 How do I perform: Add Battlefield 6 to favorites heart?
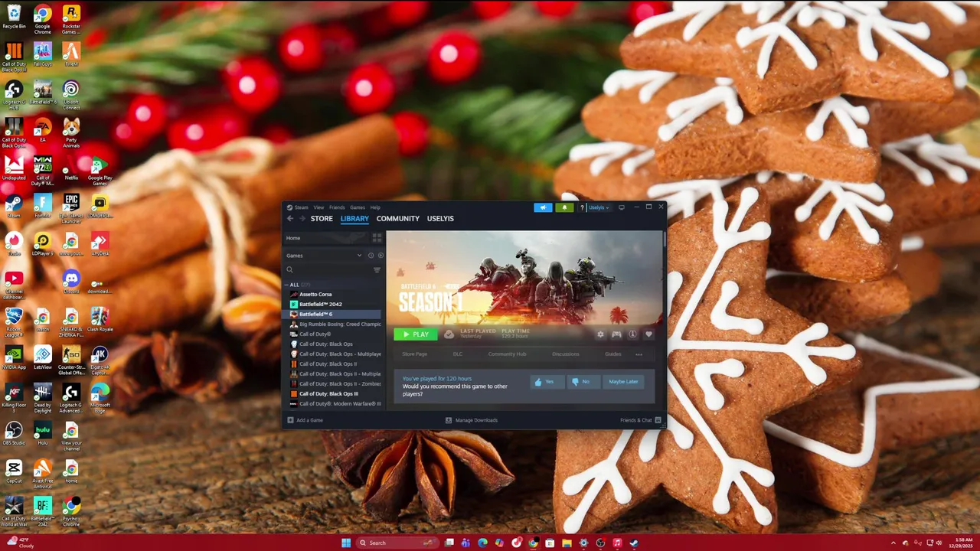(648, 334)
